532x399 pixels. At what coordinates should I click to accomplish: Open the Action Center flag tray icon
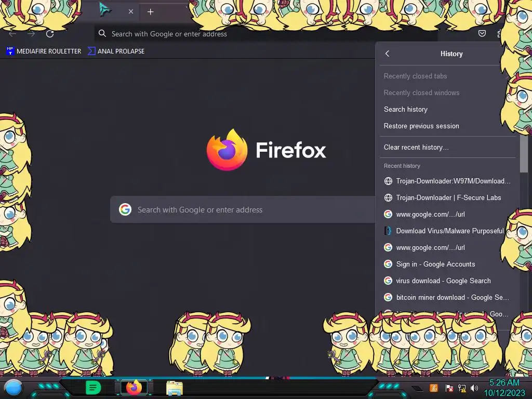pyautogui.click(x=449, y=388)
